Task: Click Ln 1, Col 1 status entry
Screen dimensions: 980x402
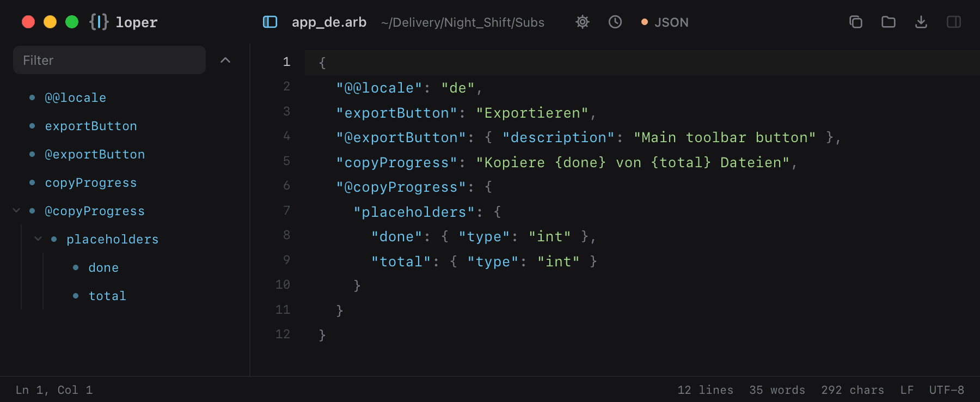Action: 54,390
